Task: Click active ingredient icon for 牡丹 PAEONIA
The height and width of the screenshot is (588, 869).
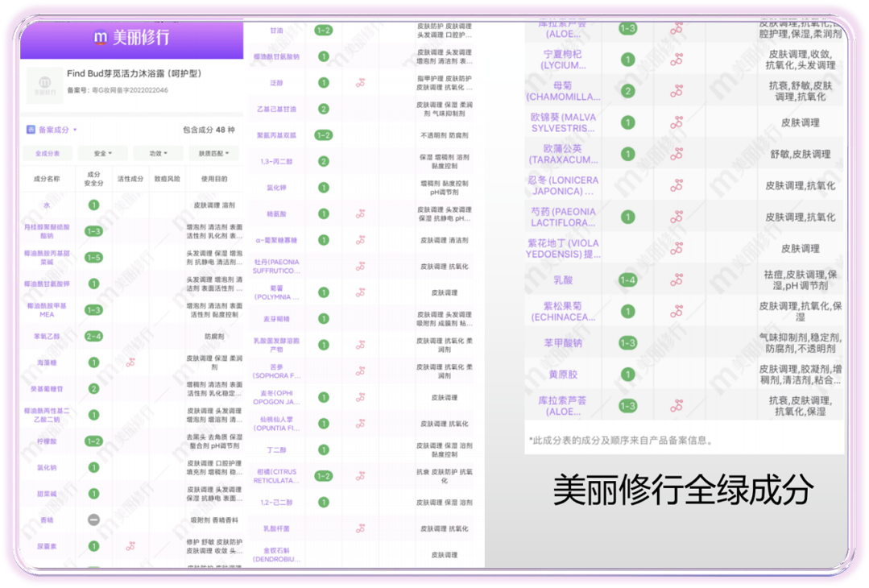Action: tap(360, 267)
